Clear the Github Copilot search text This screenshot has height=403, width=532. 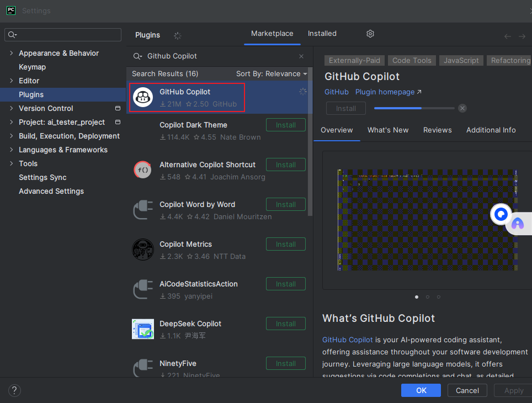[x=301, y=56]
